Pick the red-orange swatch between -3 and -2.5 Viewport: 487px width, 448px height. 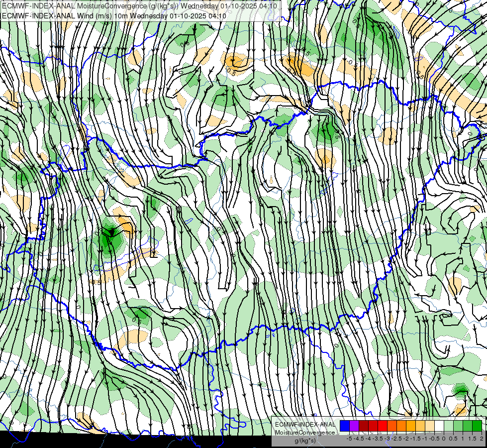click(392, 426)
